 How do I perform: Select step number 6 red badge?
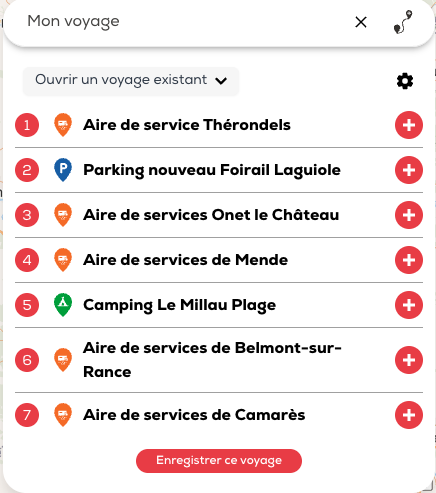(27, 360)
